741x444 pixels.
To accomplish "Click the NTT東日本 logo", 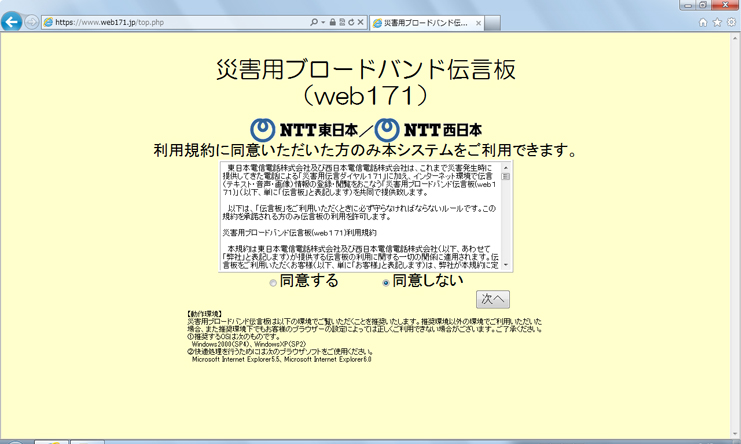I will [305, 130].
